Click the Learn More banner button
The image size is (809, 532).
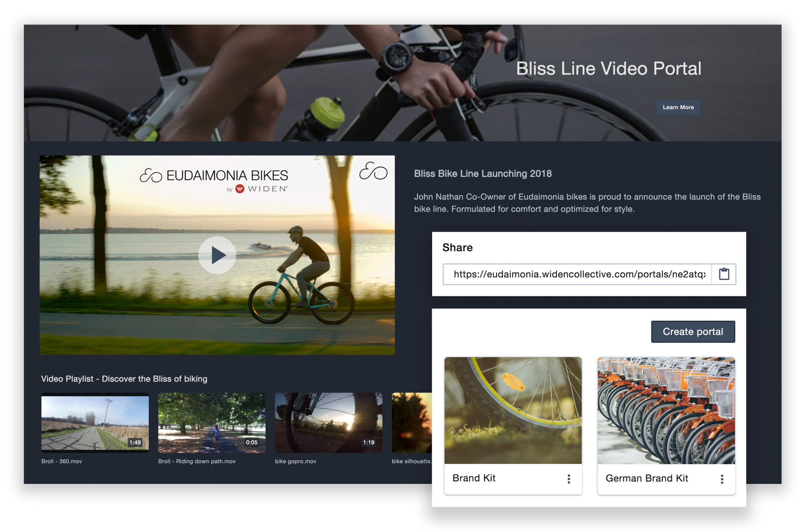pos(678,107)
